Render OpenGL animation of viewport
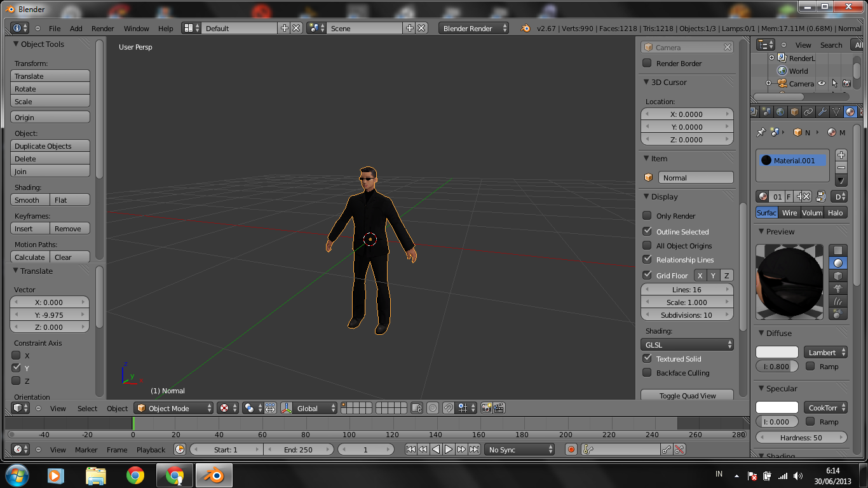The width and height of the screenshot is (868, 488). (x=499, y=409)
